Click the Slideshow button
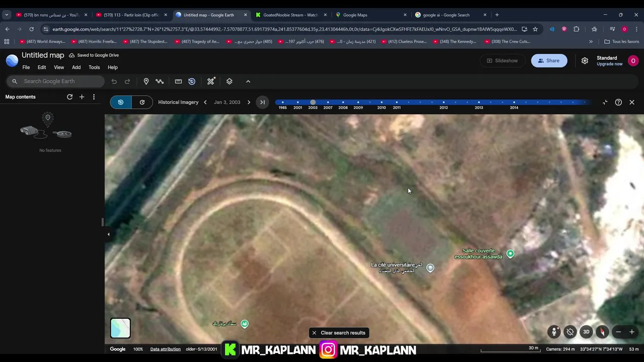644x362 pixels. (x=502, y=61)
